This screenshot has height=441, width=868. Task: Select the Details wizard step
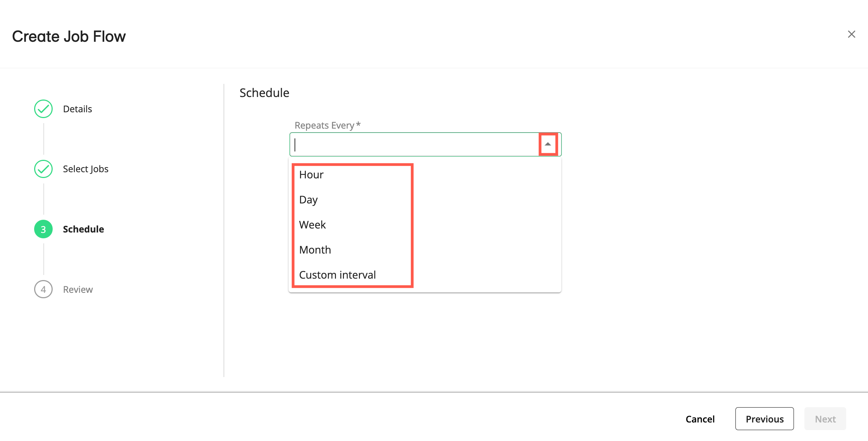(77, 109)
